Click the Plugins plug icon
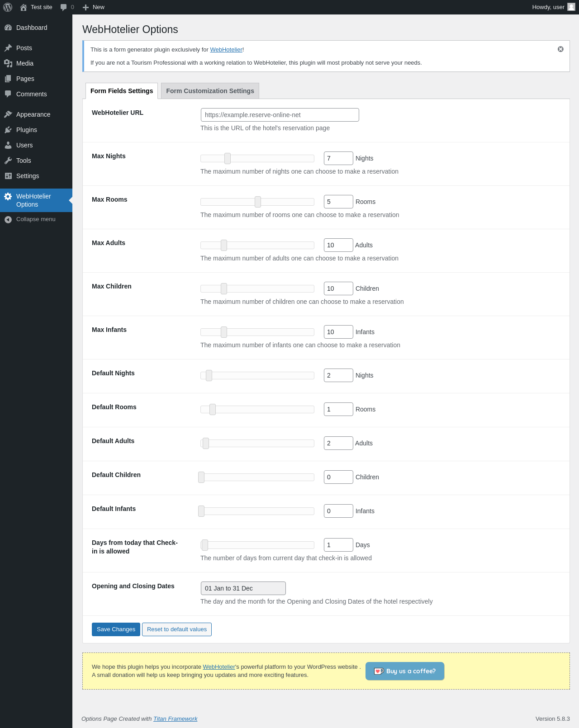Viewport: 579px width, 728px height. [x=8, y=130]
